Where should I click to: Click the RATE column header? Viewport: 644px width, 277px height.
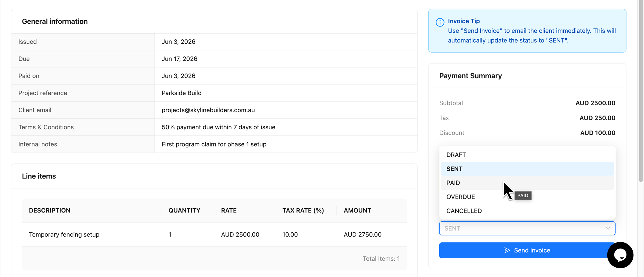point(229,211)
